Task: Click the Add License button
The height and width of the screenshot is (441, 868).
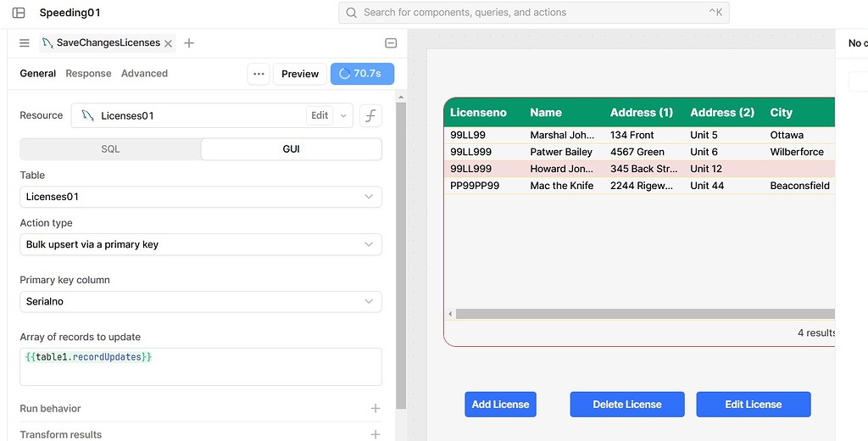Action: click(500, 405)
